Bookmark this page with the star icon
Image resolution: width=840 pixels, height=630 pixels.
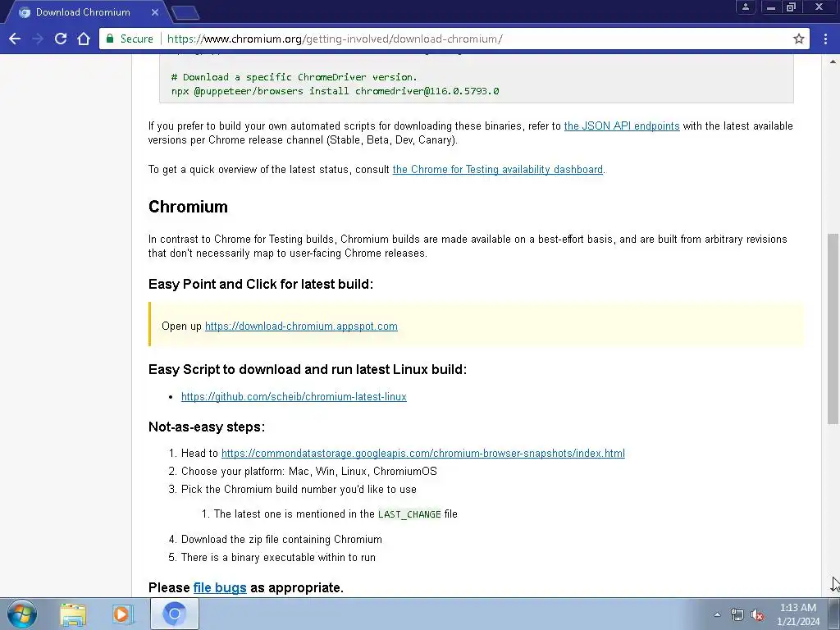[799, 39]
